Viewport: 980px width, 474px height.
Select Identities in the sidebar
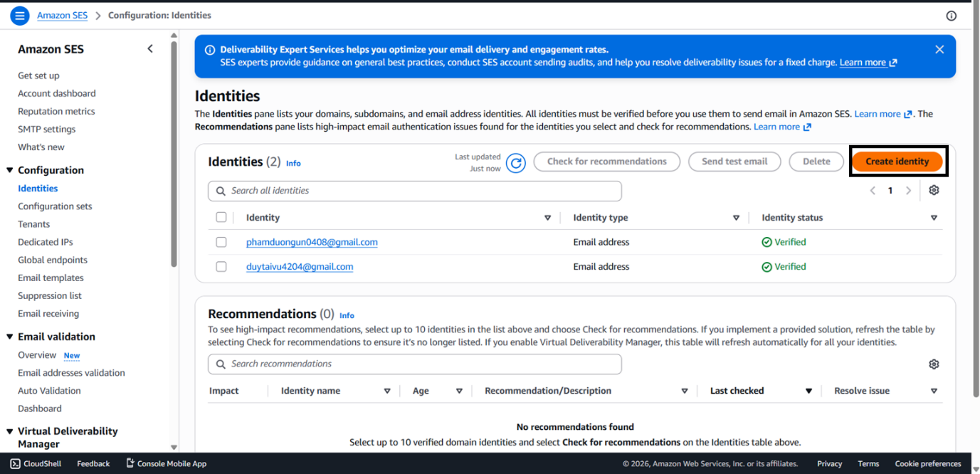point(38,188)
